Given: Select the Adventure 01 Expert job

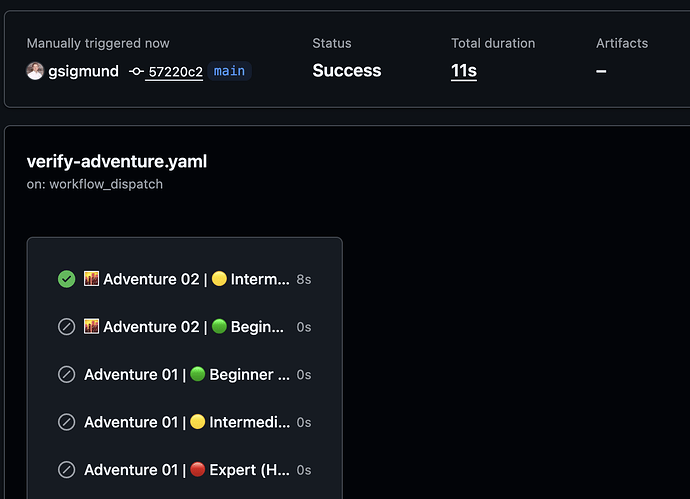Looking at the screenshot, I should point(184,470).
